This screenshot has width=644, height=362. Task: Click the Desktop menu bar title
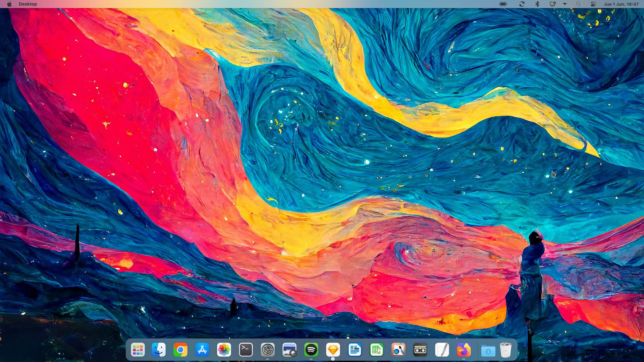pos(28,4)
